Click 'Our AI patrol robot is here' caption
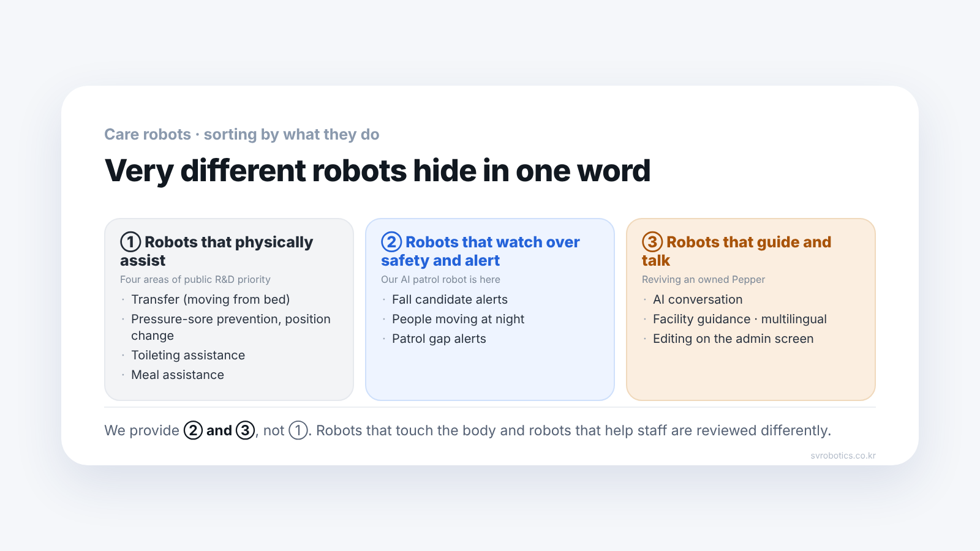The image size is (980, 551). pos(440,279)
